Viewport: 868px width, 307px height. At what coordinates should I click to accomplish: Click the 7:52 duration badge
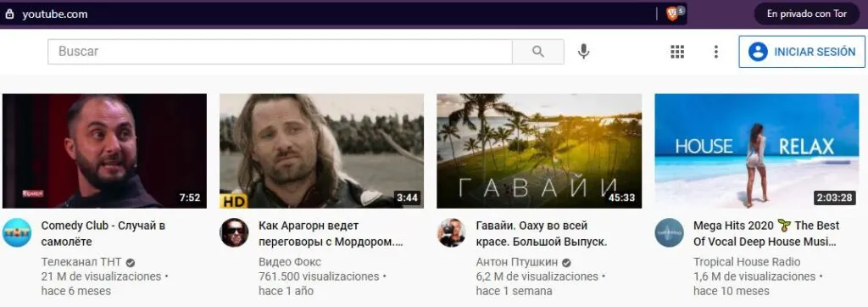[x=190, y=198]
